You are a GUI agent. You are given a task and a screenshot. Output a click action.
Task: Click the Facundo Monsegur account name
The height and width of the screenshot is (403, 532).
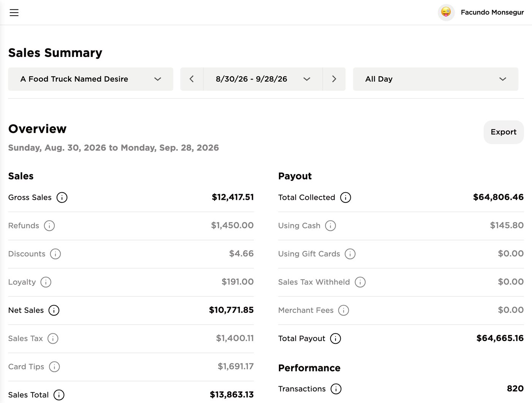tap(492, 13)
